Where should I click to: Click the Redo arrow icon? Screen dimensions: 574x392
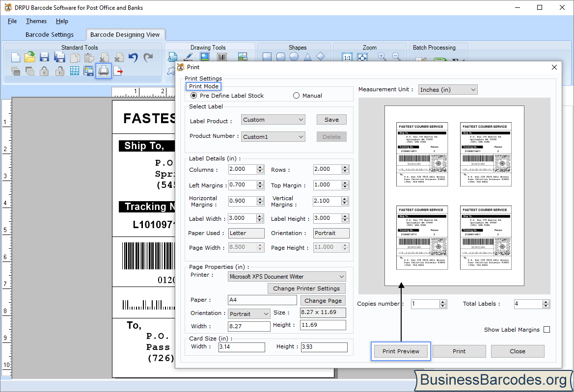pos(148,57)
